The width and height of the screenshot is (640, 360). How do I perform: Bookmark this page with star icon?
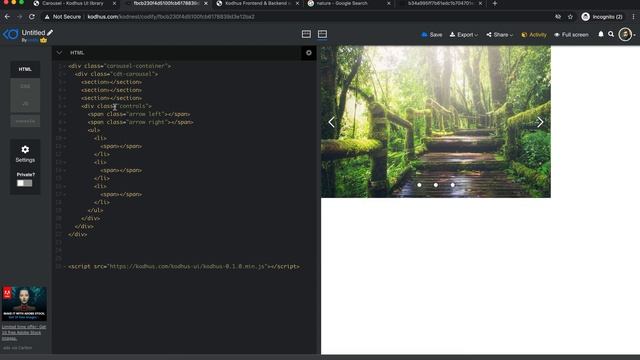[570, 17]
